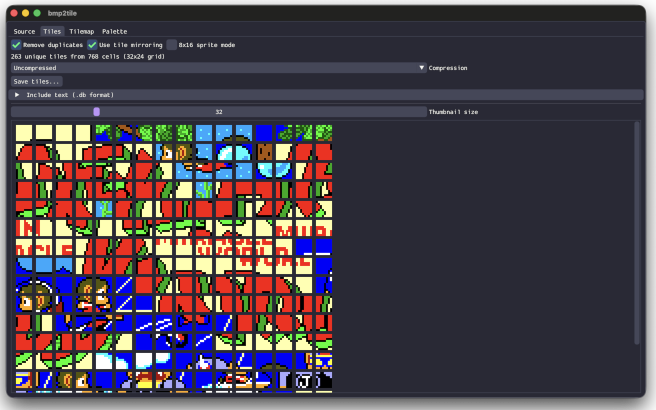This screenshot has width=656, height=410.
Task: Enable 8x16 sprite mode checkbox
Action: pos(172,45)
